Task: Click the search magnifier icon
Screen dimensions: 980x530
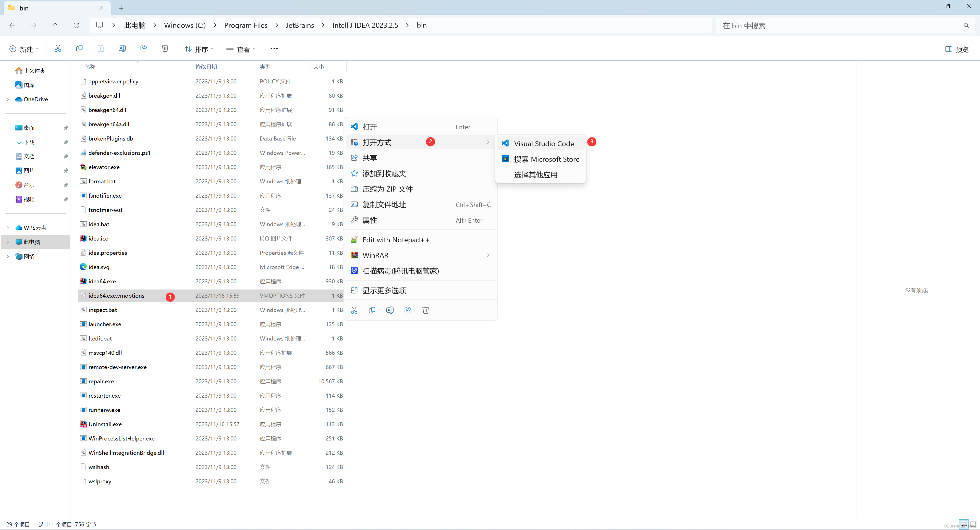Action: pos(966,26)
